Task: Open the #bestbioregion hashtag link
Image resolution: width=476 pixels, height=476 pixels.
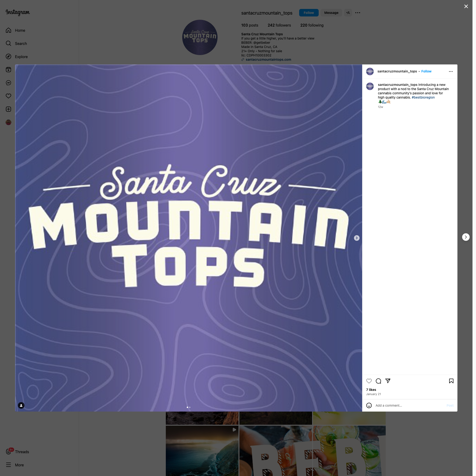Action: 423,97
